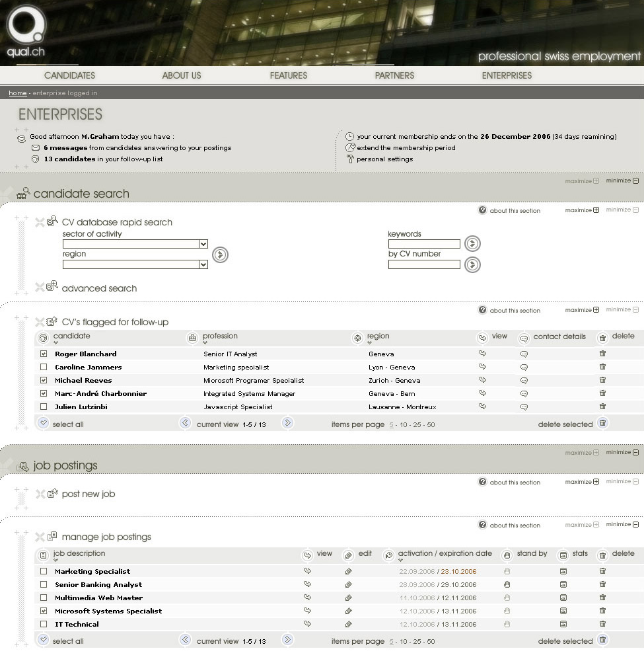644x663 pixels.
Task: Go to previous page of flagged CVs
Action: (185, 423)
